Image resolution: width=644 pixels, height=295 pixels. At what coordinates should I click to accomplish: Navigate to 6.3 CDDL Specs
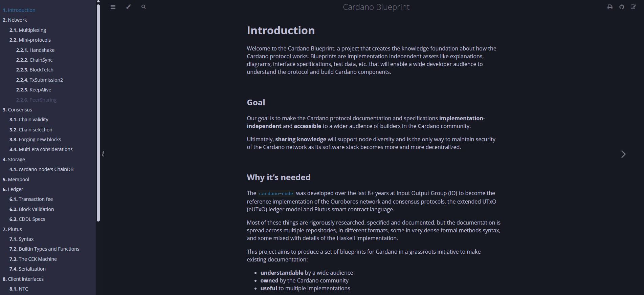click(x=27, y=219)
